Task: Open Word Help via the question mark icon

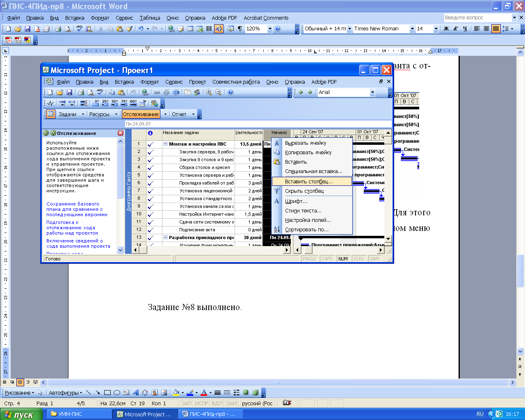Action: pyautogui.click(x=278, y=29)
